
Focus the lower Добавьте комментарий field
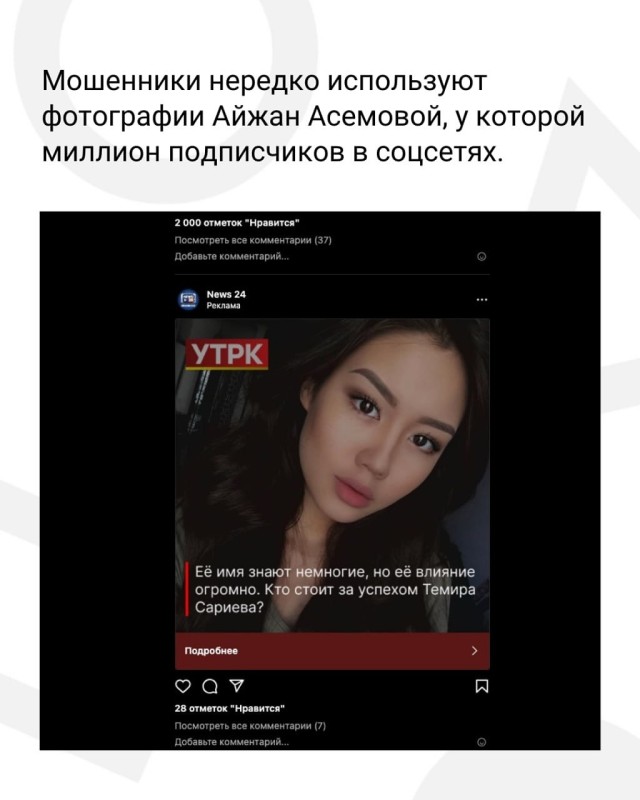coord(232,742)
